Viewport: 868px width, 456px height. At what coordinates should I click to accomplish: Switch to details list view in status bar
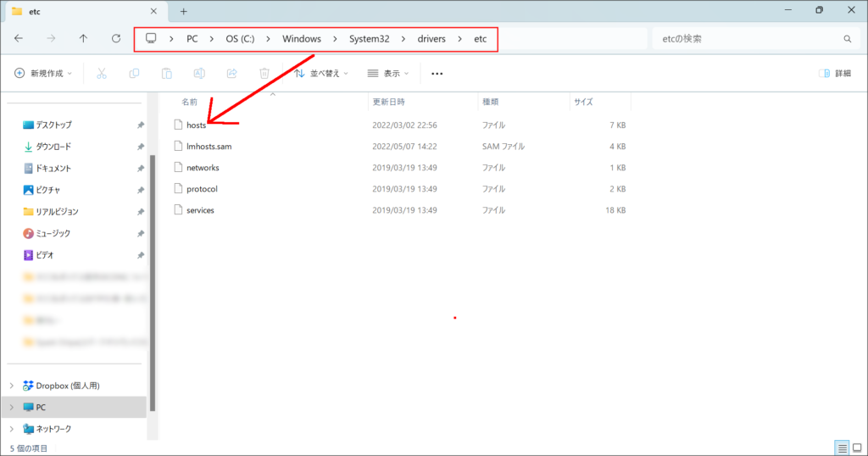[x=842, y=448]
